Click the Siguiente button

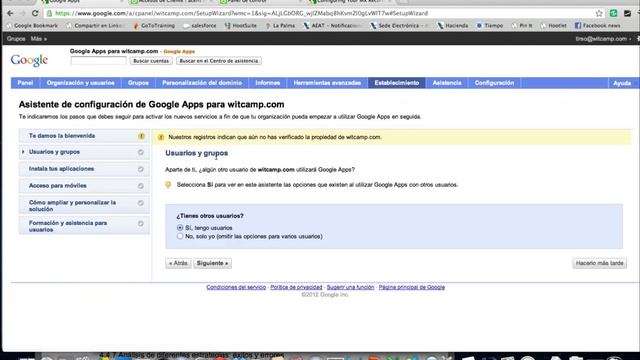[x=212, y=263]
